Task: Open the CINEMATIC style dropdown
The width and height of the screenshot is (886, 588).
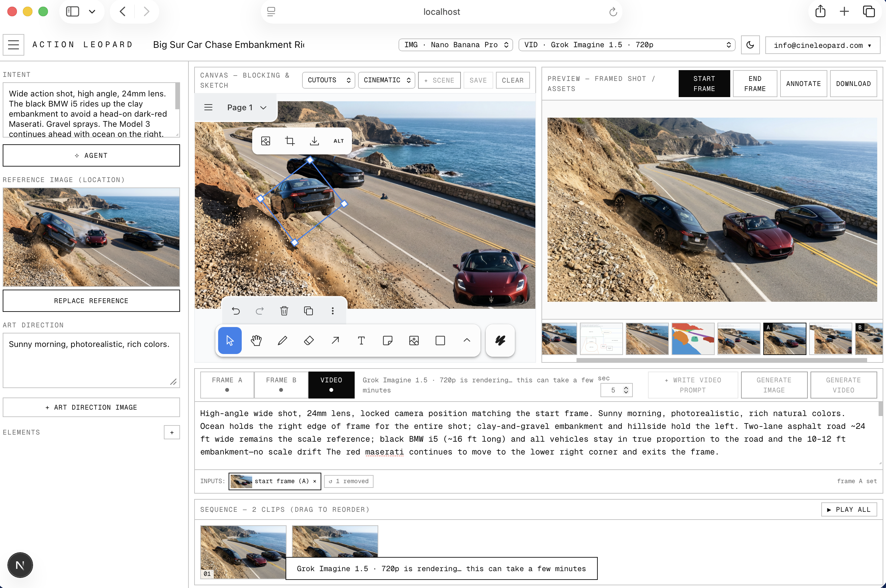Action: pyautogui.click(x=387, y=80)
